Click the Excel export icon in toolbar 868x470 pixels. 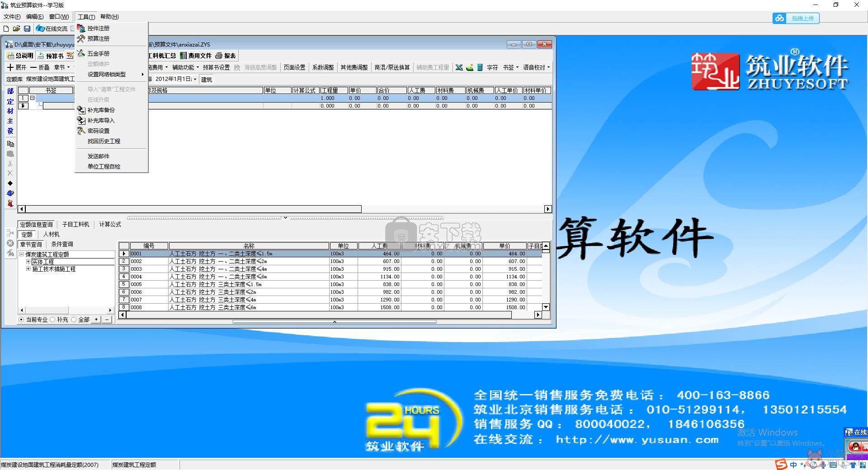(459, 67)
